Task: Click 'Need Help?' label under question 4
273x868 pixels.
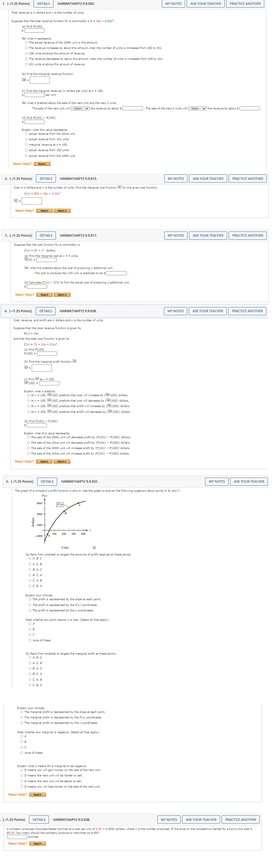Action: click(24, 462)
